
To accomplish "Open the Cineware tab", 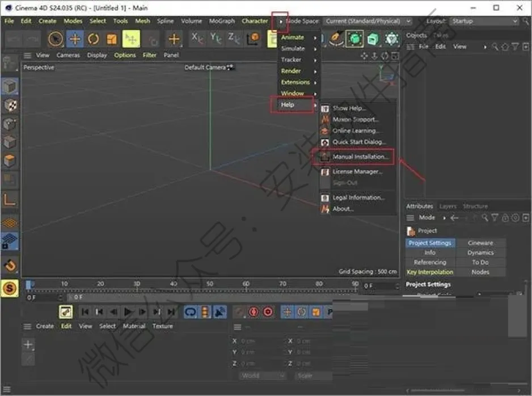I will tap(480, 243).
